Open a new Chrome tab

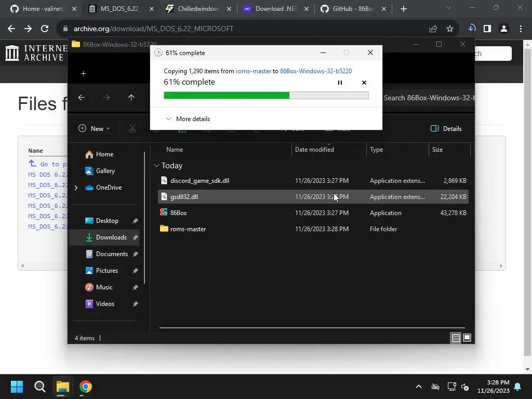pyautogui.click(x=403, y=9)
